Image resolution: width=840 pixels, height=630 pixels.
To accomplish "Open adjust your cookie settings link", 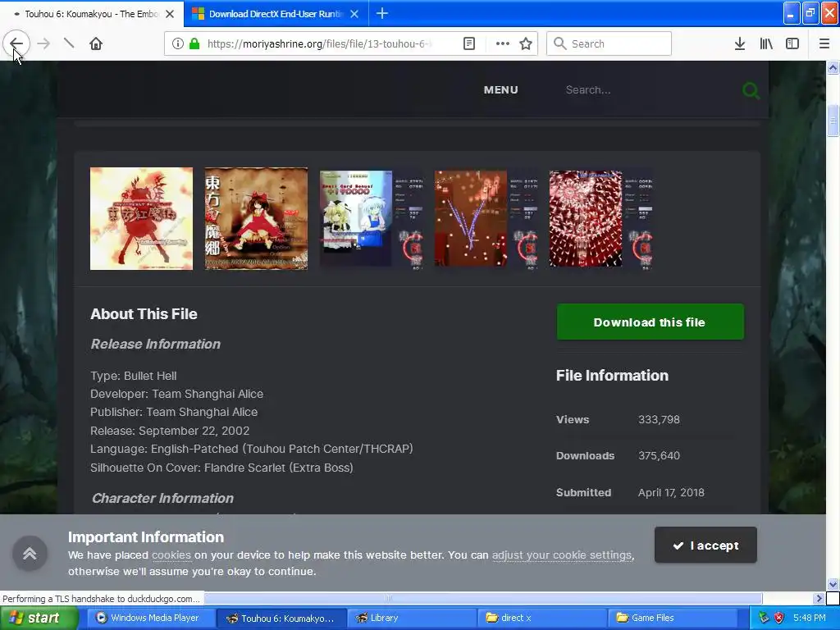I will 561,555.
